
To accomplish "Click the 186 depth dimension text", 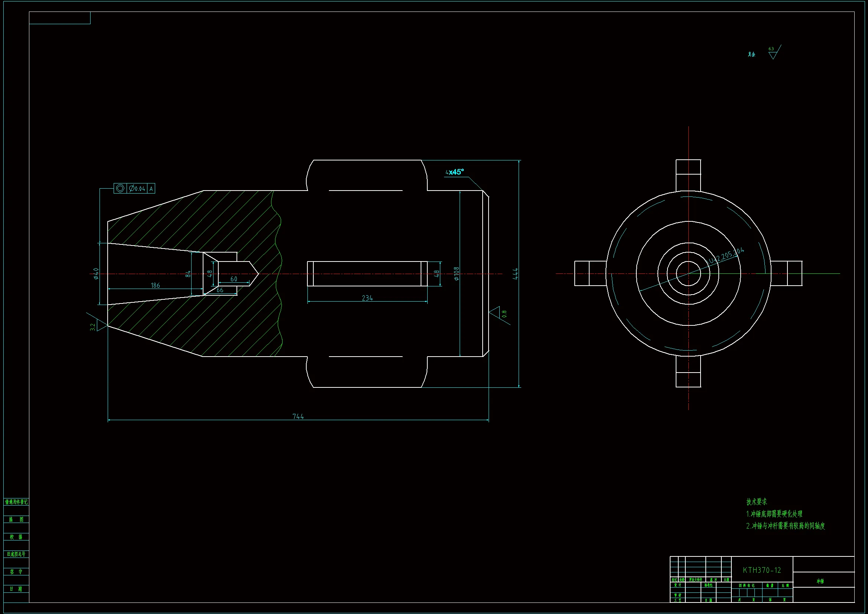I will [x=156, y=285].
